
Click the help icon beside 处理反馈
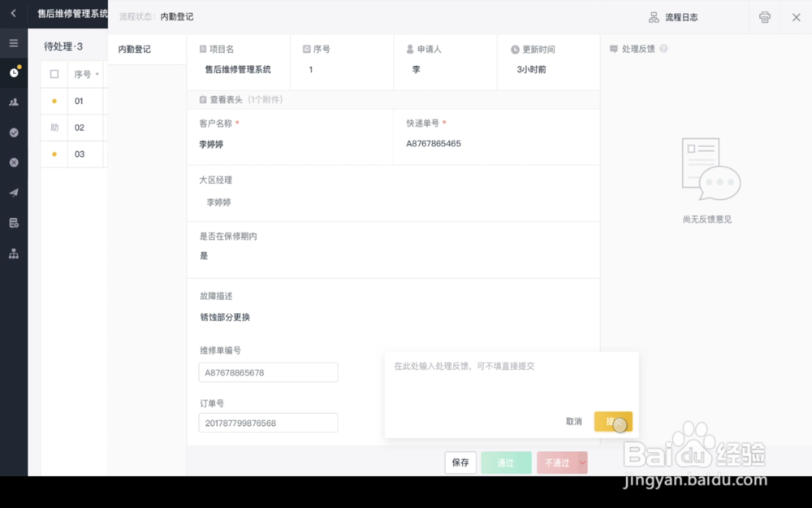coord(663,49)
